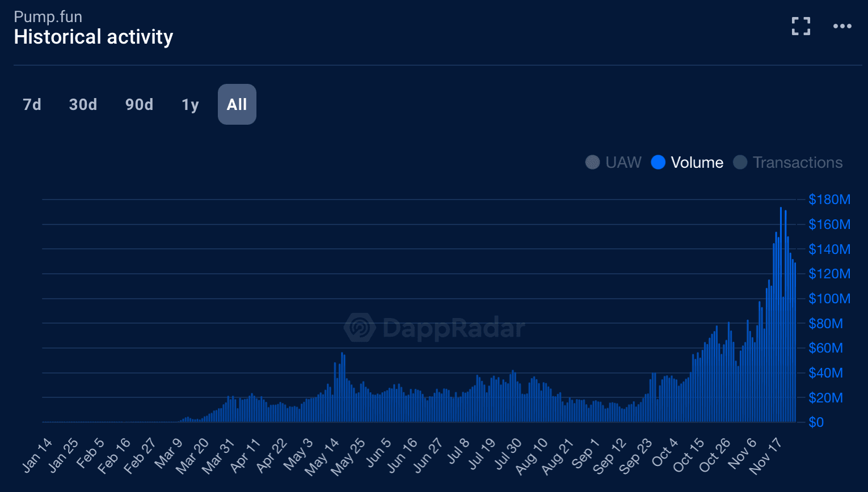This screenshot has width=868, height=492.
Task: Click the Aug 21 x-axis date label
Action: [x=558, y=456]
